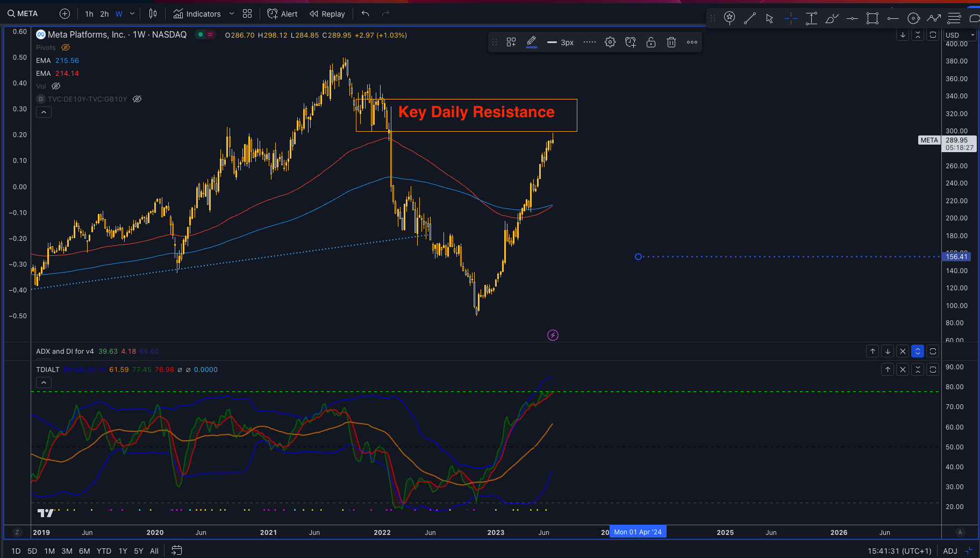
Task: Show All available chart history
Action: pyautogui.click(x=154, y=551)
